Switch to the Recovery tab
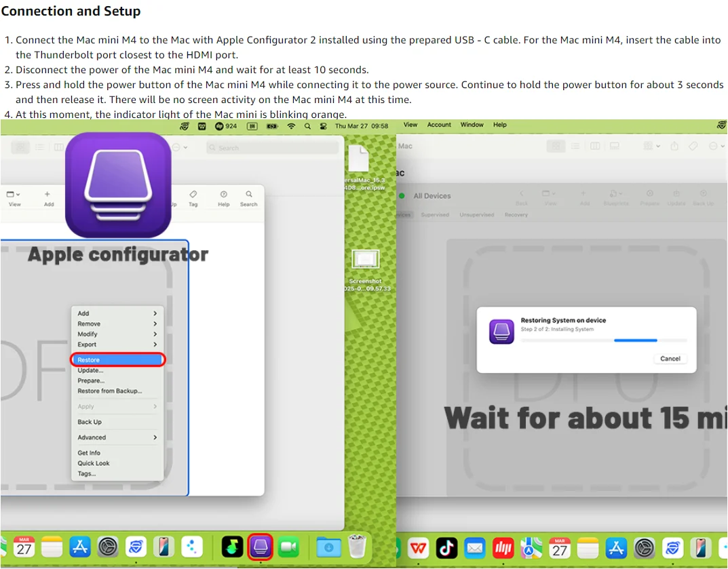The height and width of the screenshot is (569, 728). pyautogui.click(x=516, y=215)
